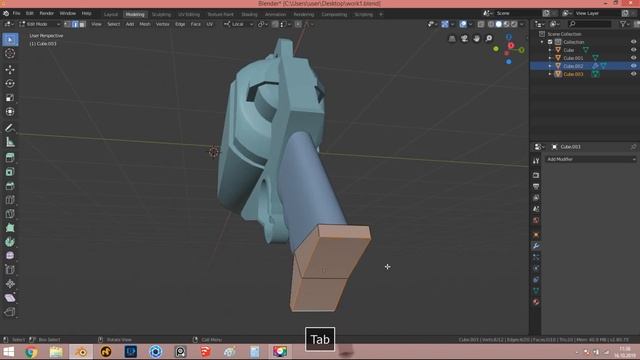Select the Select Box tool
The height and width of the screenshot is (360, 640).
(x=10, y=40)
